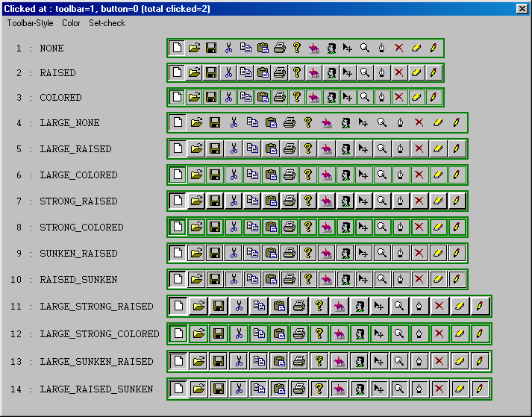This screenshot has height=417, width=532.
Task: Click Save floppy icon in LARGE_RAISED toolbar
Action: tap(215, 148)
